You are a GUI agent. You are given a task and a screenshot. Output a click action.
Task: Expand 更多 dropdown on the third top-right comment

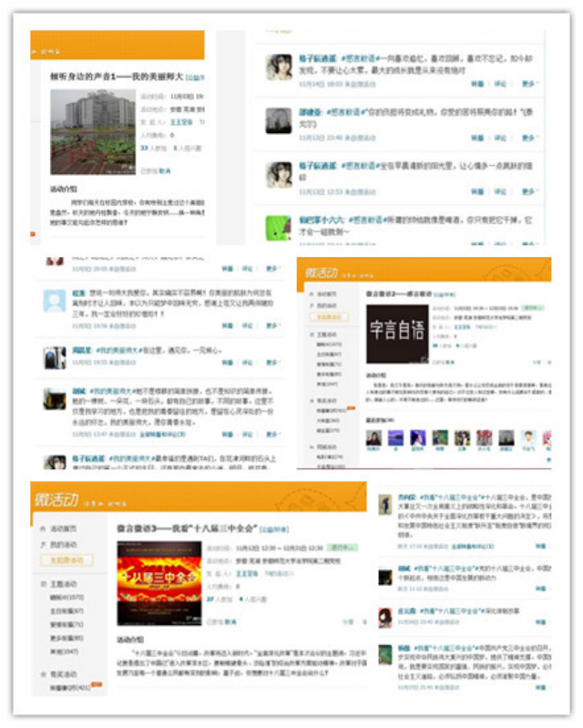(x=529, y=192)
